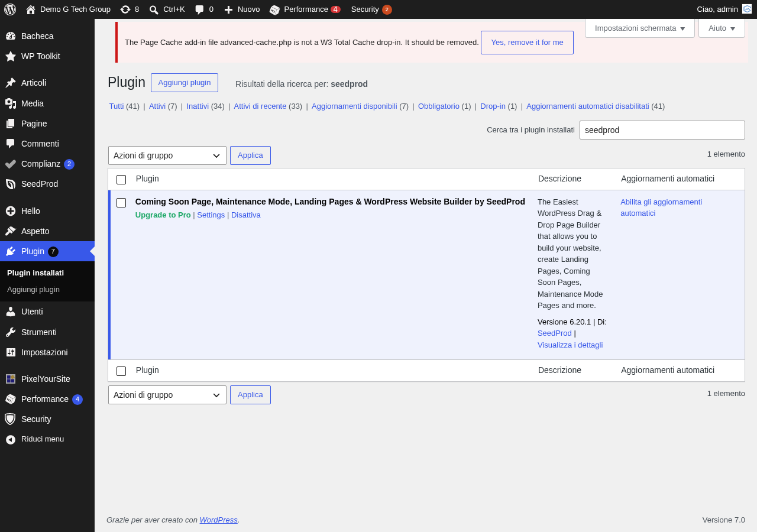
Task: Open the Nuovo new-content menu
Action: tap(242, 9)
